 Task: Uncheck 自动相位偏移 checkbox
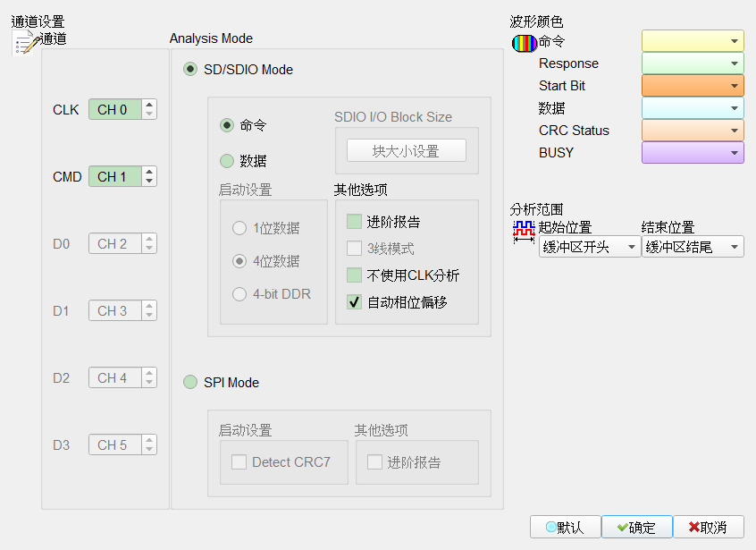pos(355,302)
